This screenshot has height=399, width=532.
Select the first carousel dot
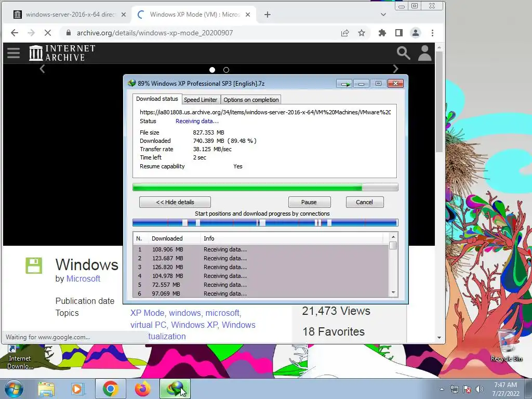pos(212,70)
